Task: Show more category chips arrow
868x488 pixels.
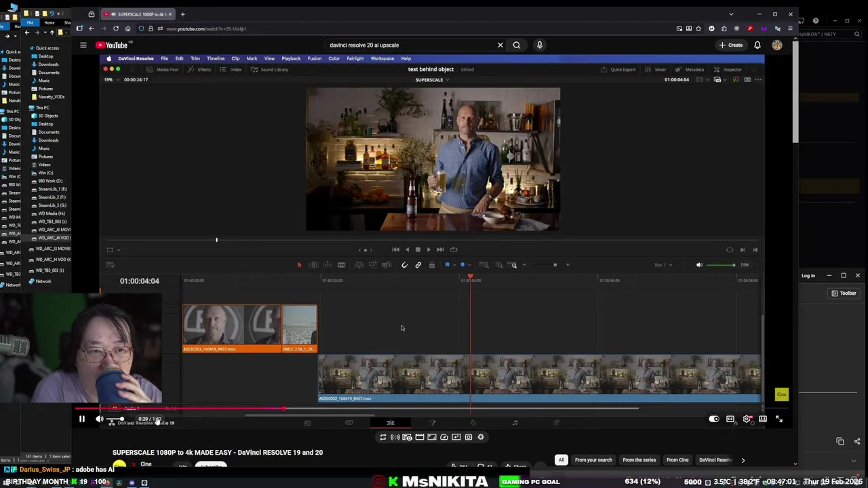Action: point(743,460)
